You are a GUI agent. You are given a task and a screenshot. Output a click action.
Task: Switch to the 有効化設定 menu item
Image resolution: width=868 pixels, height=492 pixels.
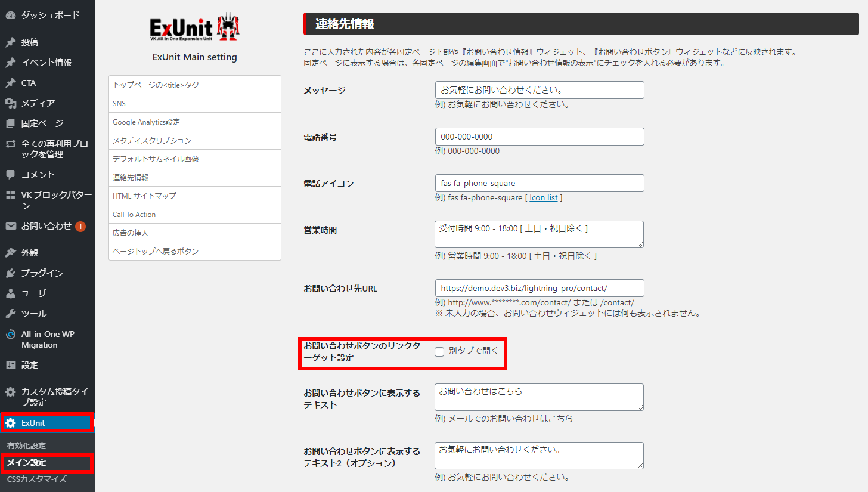[x=27, y=444]
